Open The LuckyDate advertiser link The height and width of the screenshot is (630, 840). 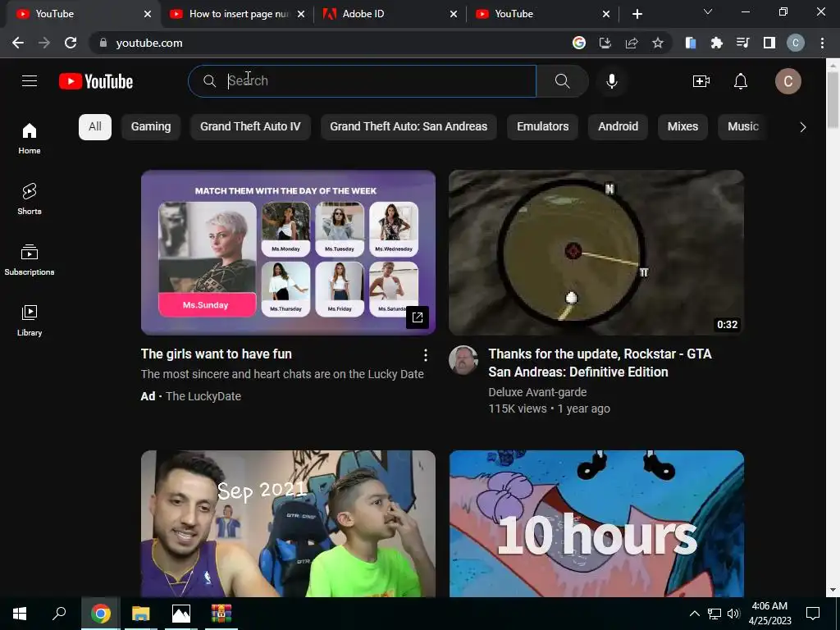[x=203, y=396]
